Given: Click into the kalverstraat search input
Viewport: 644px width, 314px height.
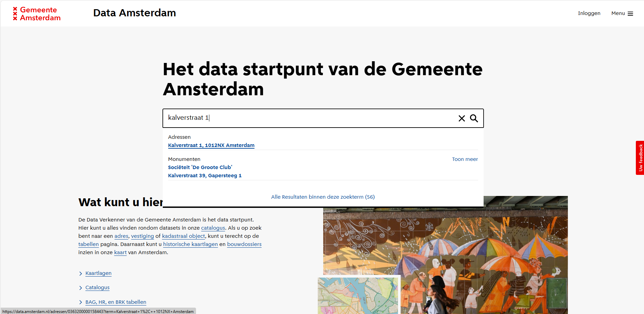Looking at the screenshot, I should click(x=306, y=118).
